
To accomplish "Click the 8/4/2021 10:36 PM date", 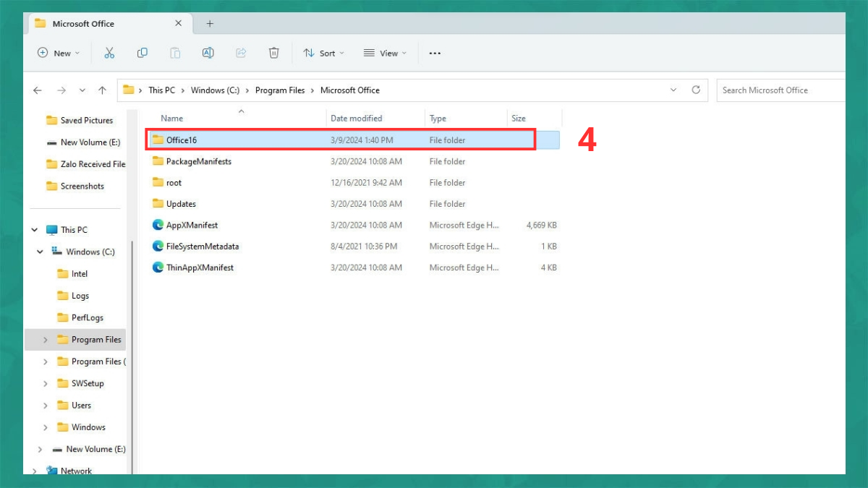I will click(x=364, y=246).
